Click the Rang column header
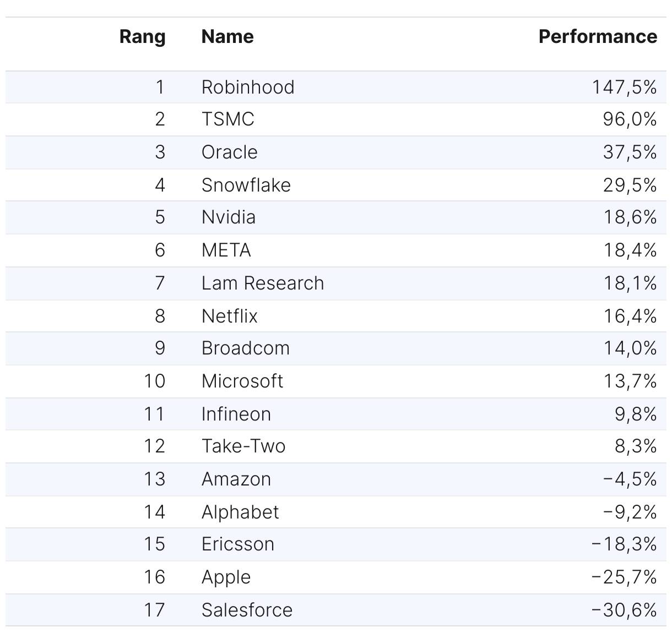 (142, 37)
